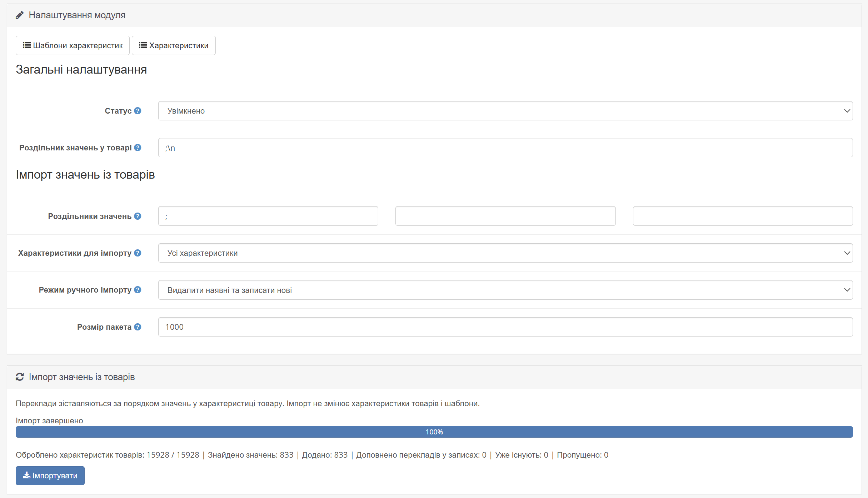This screenshot has height=498, width=868.
Task: Click help icon next to Режим ручного імпорту
Action: point(138,290)
